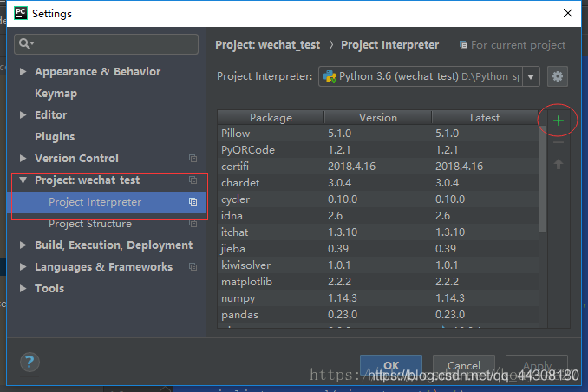Image resolution: width=588 pixels, height=392 pixels.
Task: Expand Appearance & Behavior section
Action: click(23, 72)
